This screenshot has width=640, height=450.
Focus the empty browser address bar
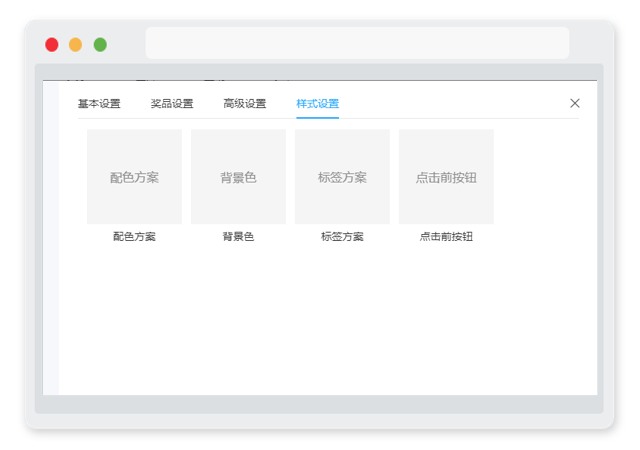point(357,43)
